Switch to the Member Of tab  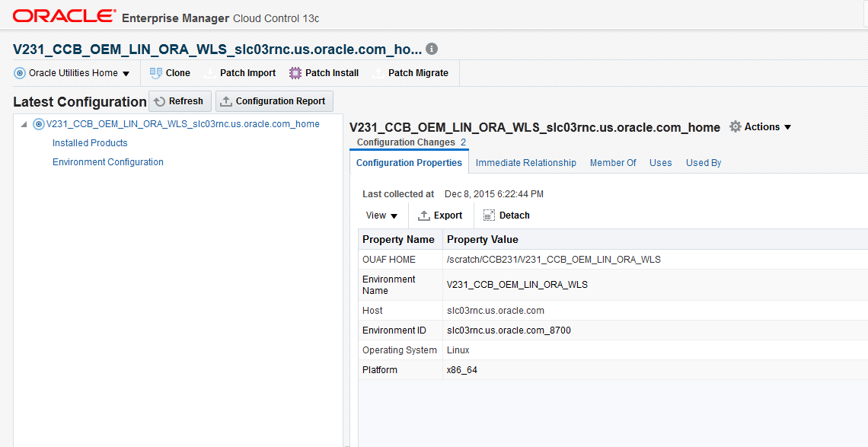(x=613, y=163)
